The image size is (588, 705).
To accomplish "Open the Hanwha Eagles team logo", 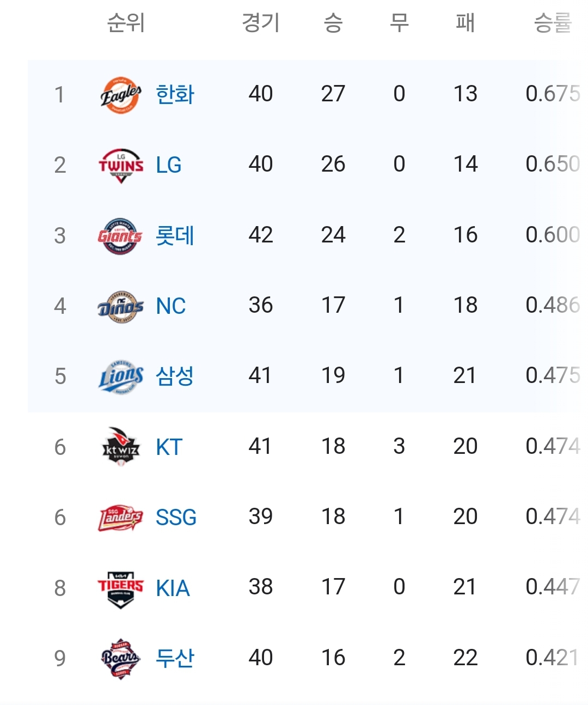I will [121, 95].
